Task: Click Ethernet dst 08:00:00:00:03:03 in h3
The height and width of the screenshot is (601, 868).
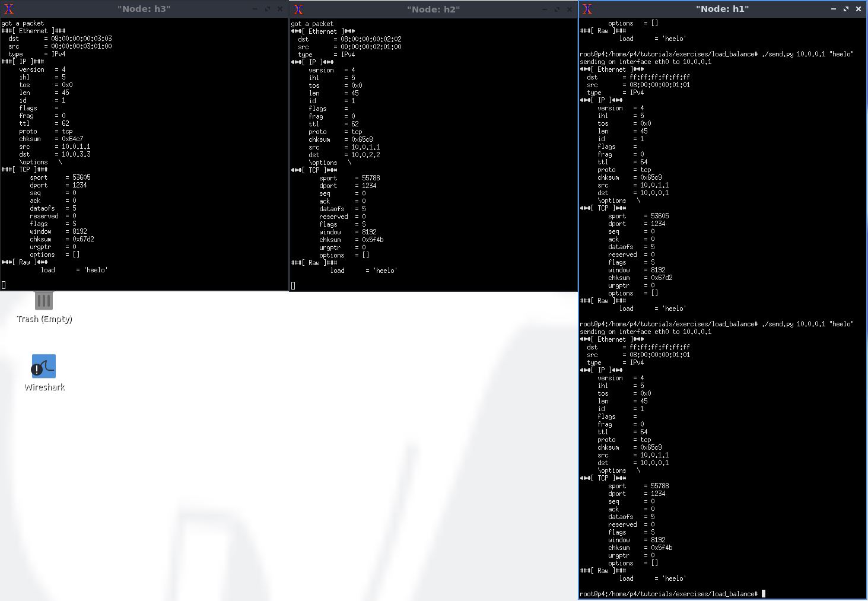Action: pyautogui.click(x=60, y=39)
